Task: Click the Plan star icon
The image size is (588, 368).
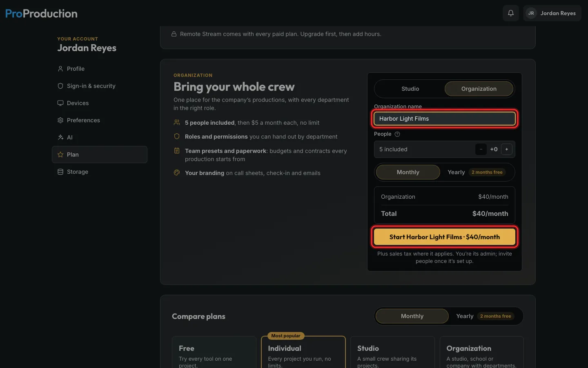Action: click(60, 155)
